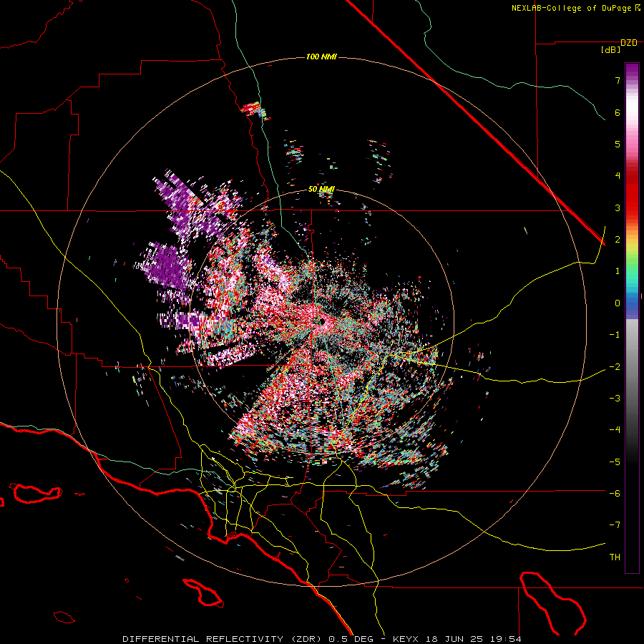
Task: Click the scale value -6 label
Action: coord(615,494)
